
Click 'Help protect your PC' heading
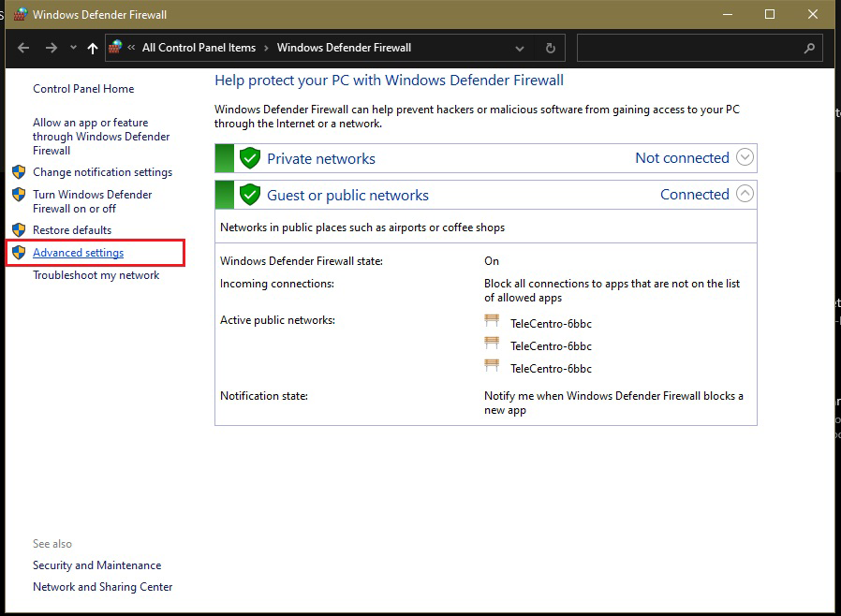click(389, 81)
